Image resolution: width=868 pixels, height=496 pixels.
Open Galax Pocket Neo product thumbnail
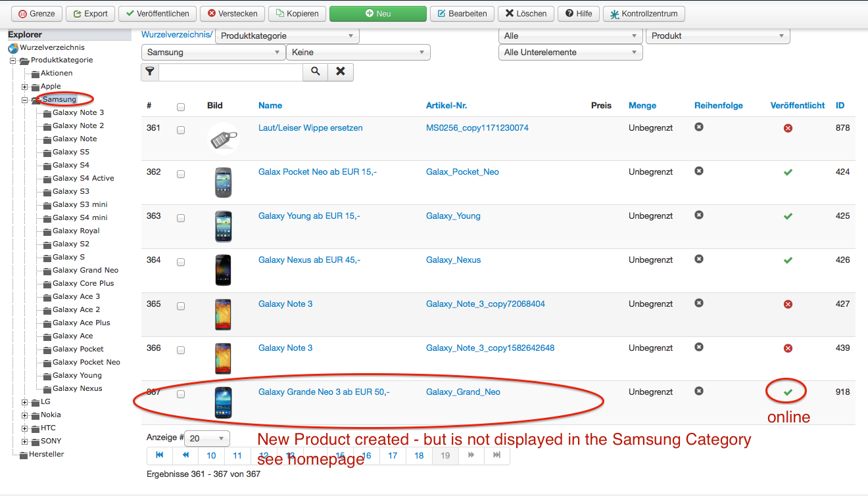(x=224, y=182)
